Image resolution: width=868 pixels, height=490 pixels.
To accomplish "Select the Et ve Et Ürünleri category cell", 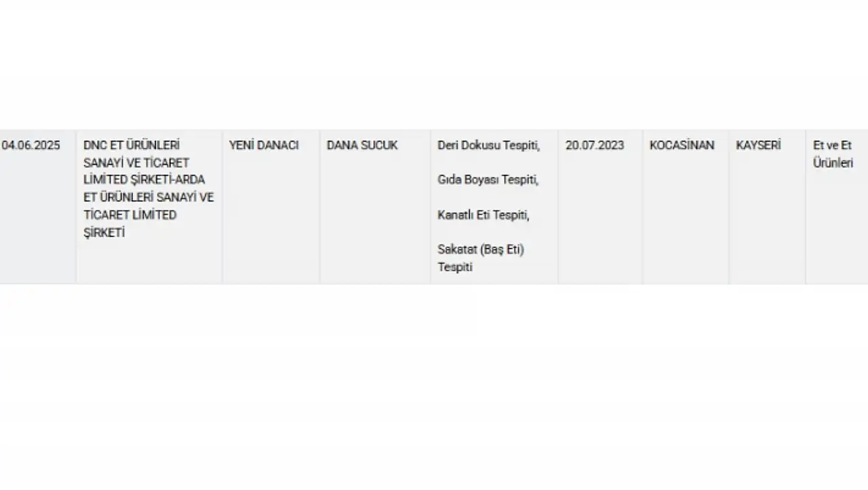I will pos(837,207).
